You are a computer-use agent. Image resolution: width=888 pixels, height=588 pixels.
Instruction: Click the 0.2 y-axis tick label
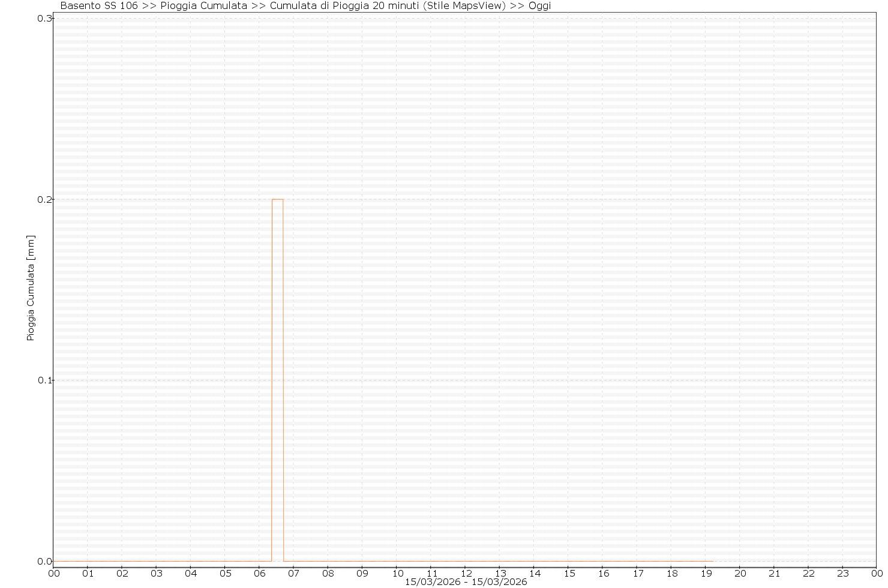point(44,199)
